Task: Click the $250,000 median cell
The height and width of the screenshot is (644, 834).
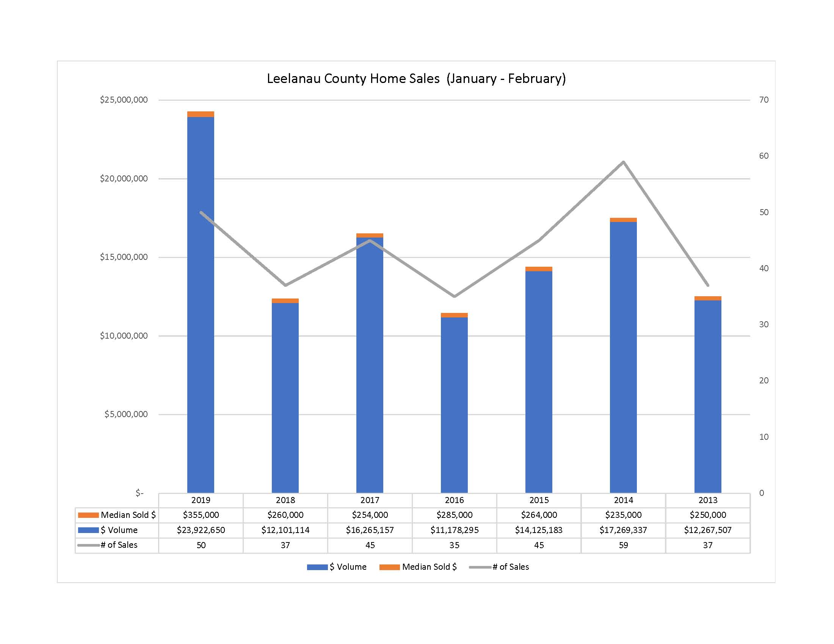Action: click(708, 515)
